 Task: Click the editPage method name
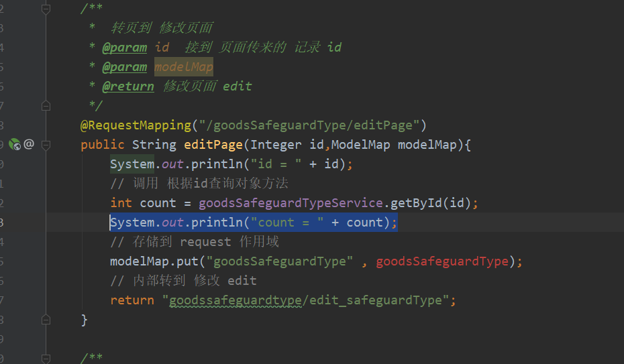[x=213, y=145]
